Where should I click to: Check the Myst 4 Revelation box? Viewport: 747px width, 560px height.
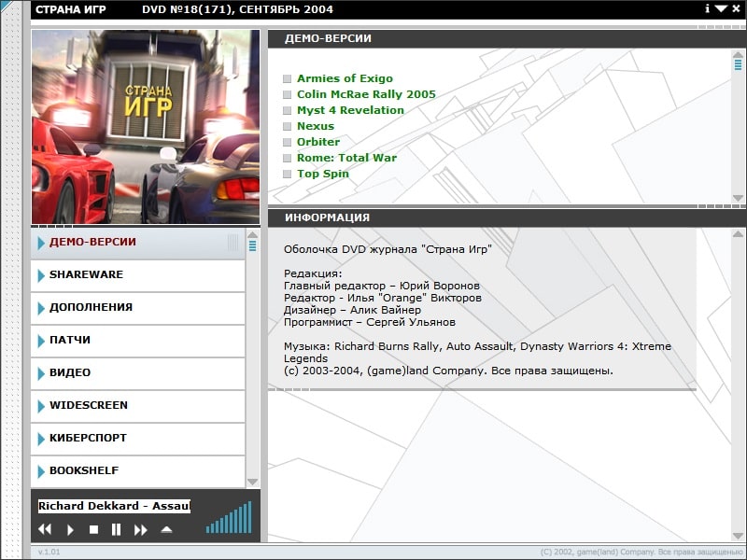[287, 110]
